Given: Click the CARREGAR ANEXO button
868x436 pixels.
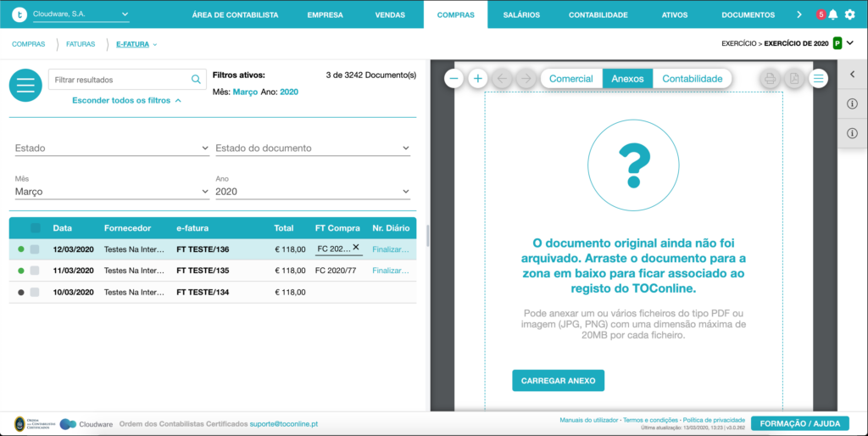Looking at the screenshot, I should tap(558, 381).
